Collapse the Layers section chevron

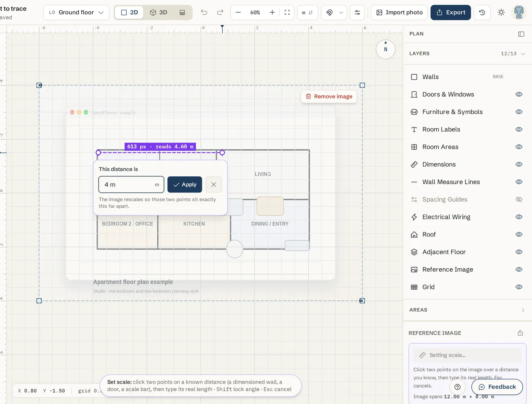(523, 54)
